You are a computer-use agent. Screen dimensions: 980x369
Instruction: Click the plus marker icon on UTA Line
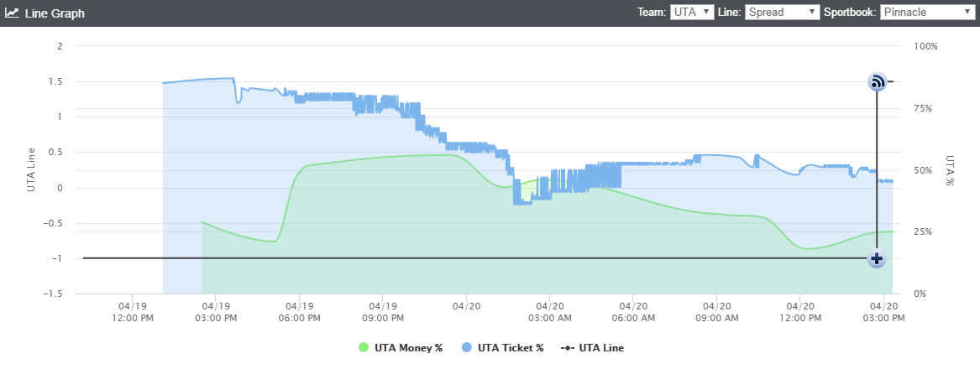click(x=877, y=257)
